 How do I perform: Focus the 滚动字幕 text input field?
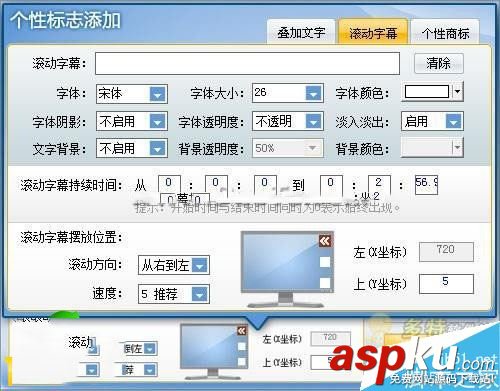coord(247,63)
